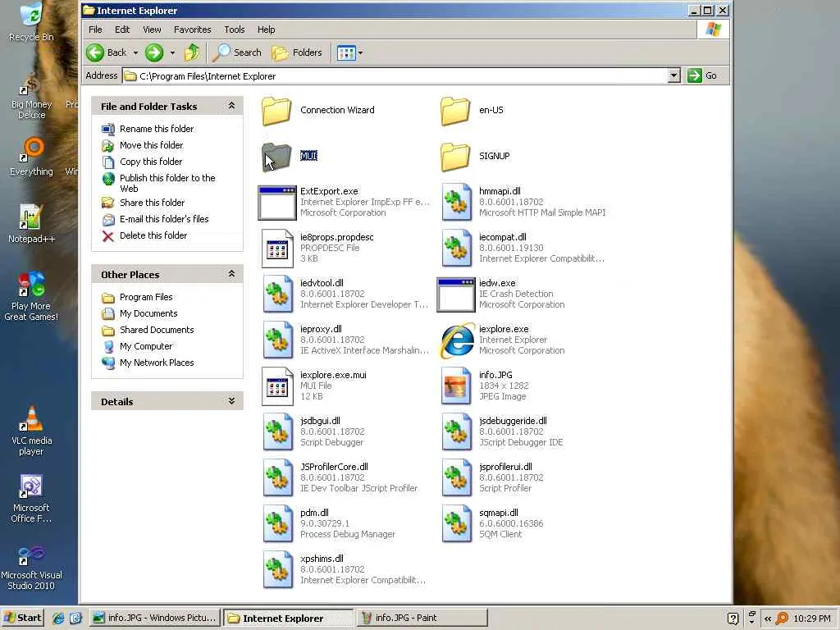Toggle the Folders pane button
Image resolution: width=840 pixels, height=630 pixels.
pos(297,52)
